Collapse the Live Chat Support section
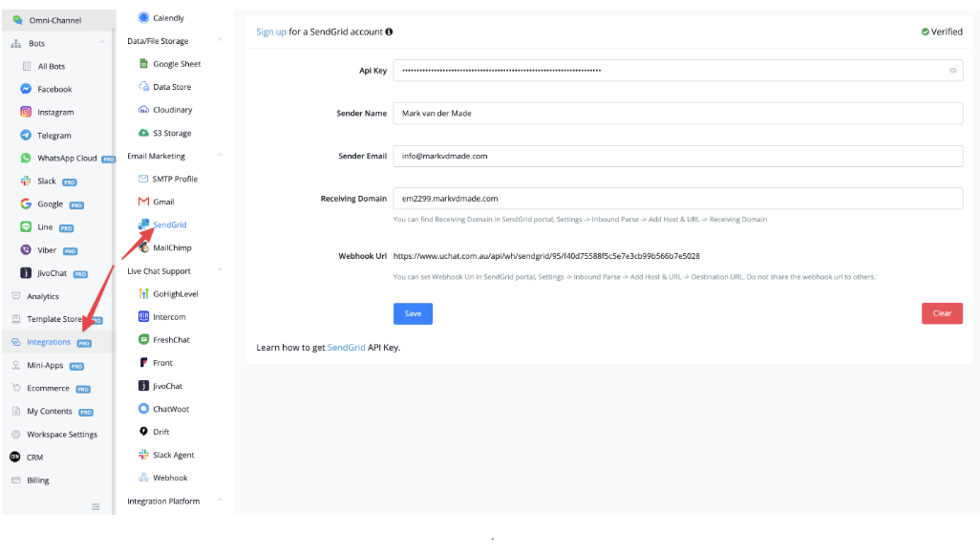The image size is (980, 556). point(220,270)
